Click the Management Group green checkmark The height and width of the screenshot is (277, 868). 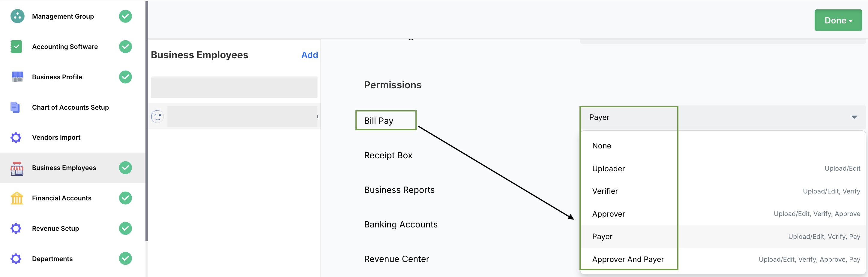125,16
